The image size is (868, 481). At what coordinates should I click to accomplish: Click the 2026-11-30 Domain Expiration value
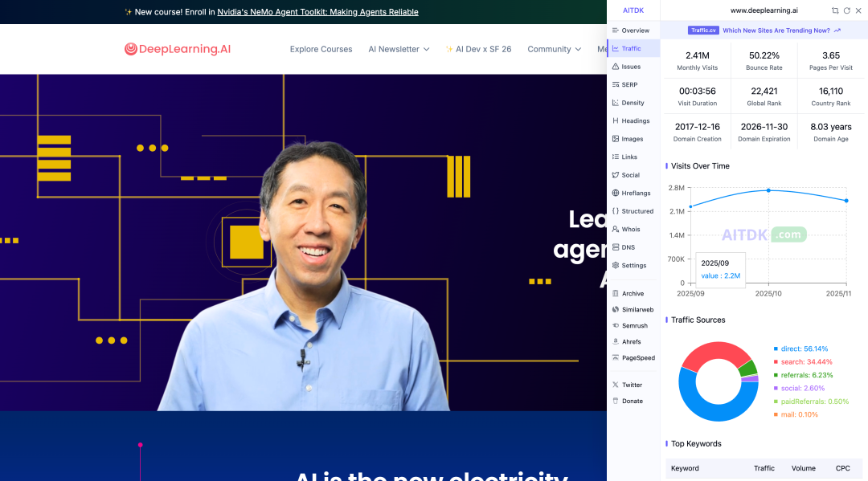point(764,127)
